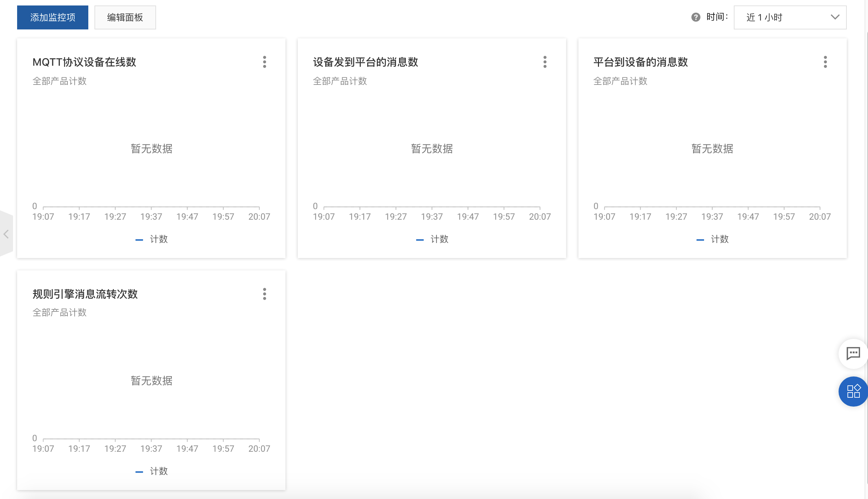868x499 pixels.
Task: Open the chat feedback floating icon
Action: [x=853, y=353]
